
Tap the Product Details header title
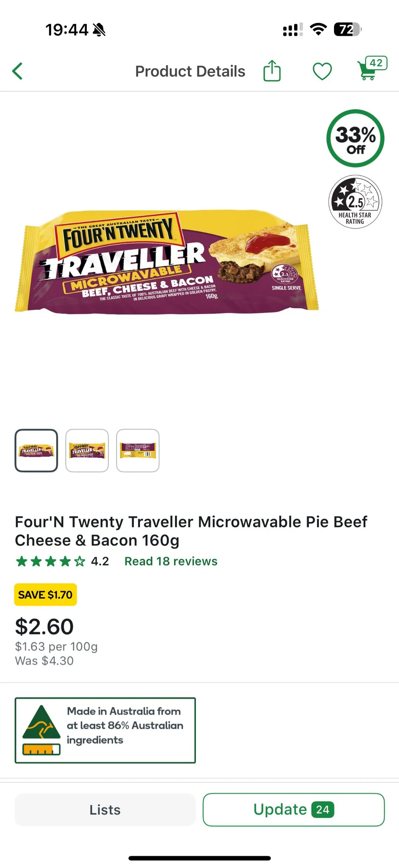[x=190, y=71]
